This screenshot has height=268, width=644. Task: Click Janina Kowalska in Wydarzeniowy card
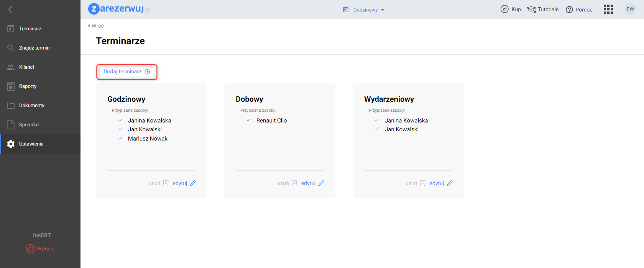coord(406,121)
